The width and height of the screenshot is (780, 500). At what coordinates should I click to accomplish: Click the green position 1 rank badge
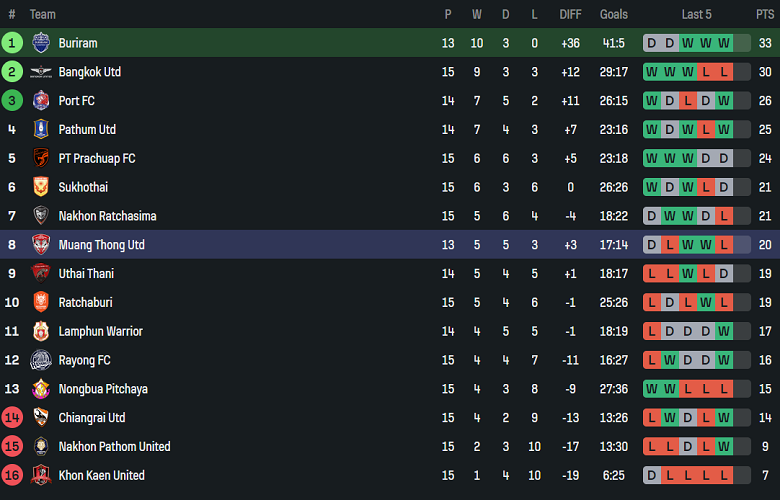click(x=12, y=43)
